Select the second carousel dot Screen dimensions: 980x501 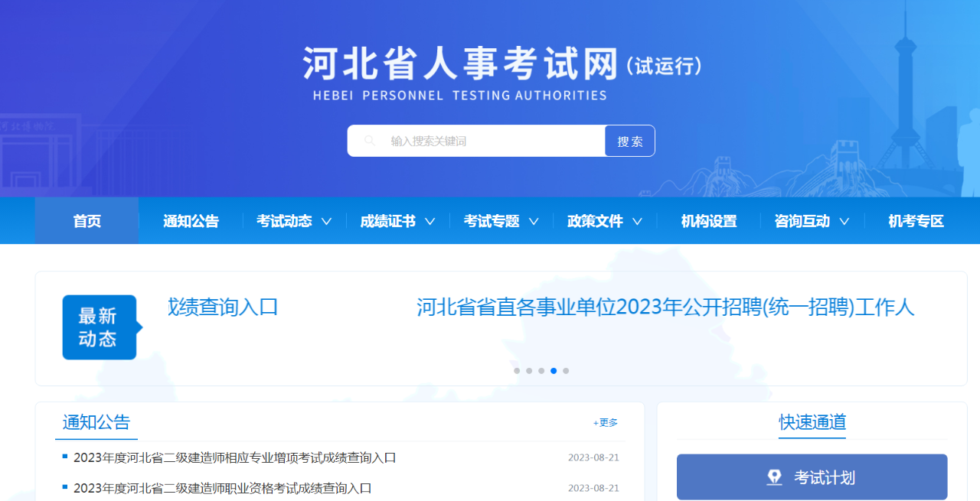point(529,371)
